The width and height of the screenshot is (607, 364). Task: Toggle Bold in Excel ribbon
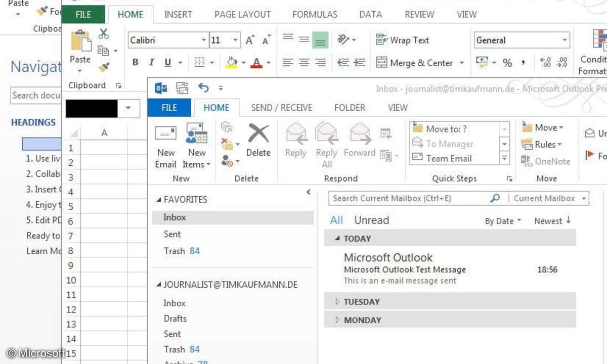pos(135,63)
